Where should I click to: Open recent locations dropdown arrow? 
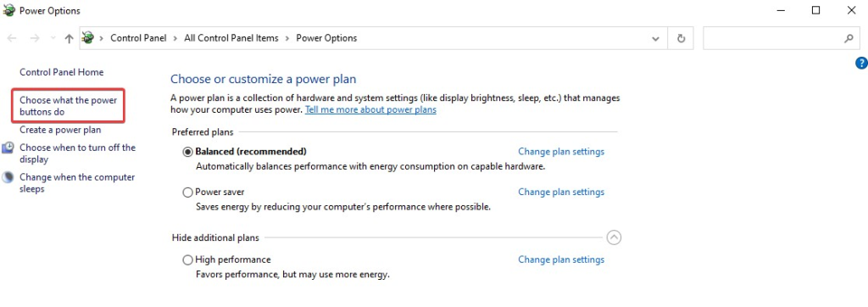click(x=53, y=38)
